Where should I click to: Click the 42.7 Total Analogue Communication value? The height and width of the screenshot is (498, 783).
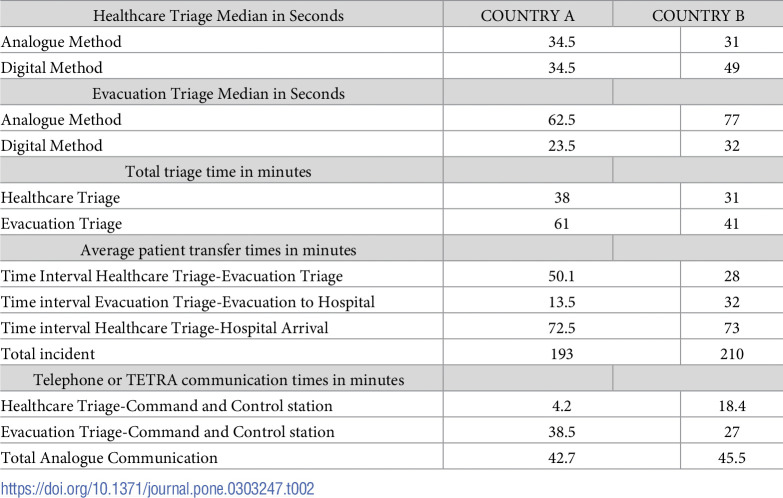point(562,458)
